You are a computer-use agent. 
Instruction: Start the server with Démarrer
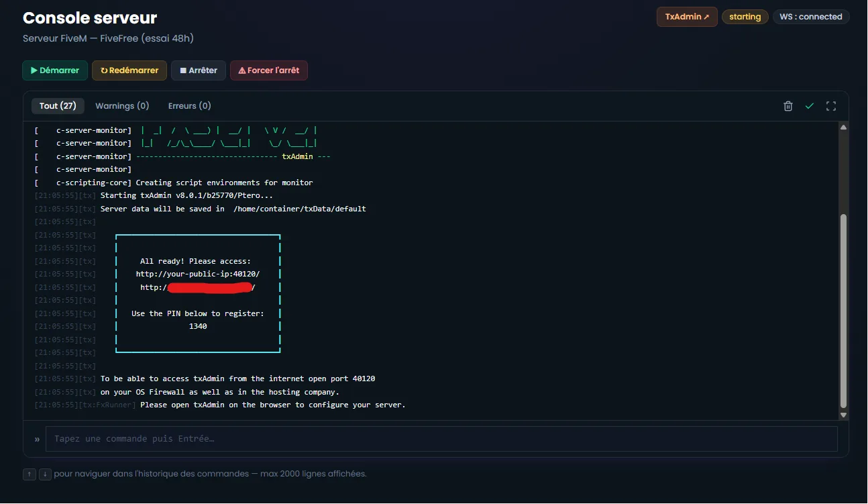55,70
